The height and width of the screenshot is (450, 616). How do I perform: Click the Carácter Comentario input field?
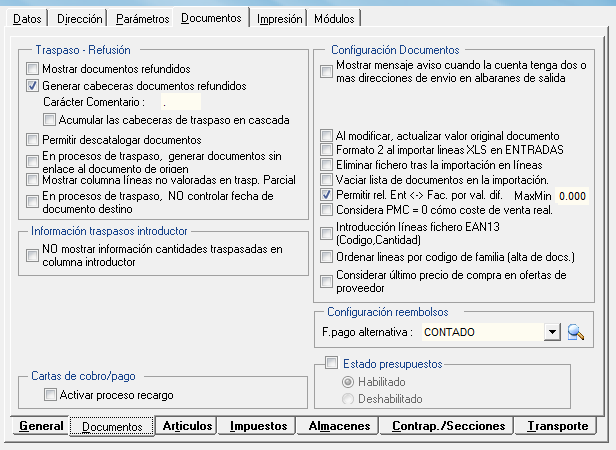point(181,102)
